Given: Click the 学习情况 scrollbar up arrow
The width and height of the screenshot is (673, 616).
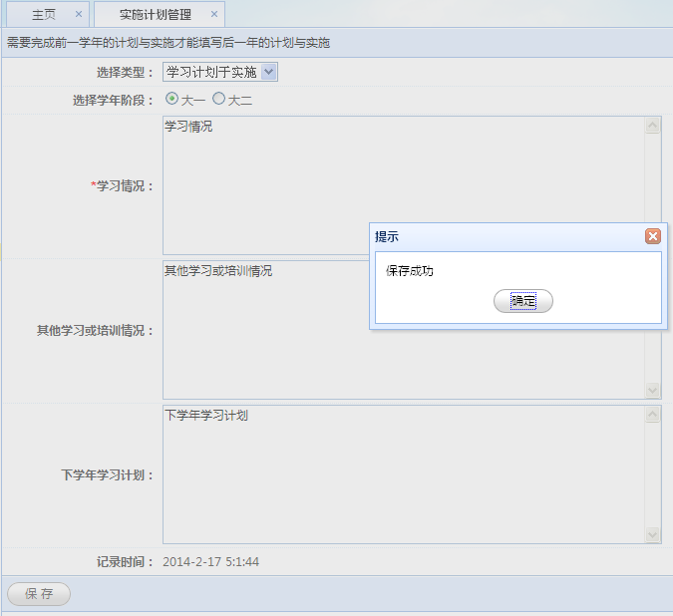Looking at the screenshot, I should point(652,126).
